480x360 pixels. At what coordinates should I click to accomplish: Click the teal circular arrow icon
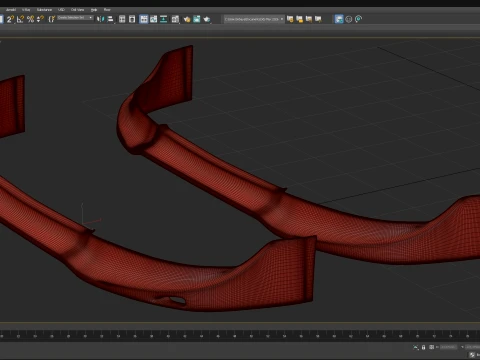[x=358, y=19]
